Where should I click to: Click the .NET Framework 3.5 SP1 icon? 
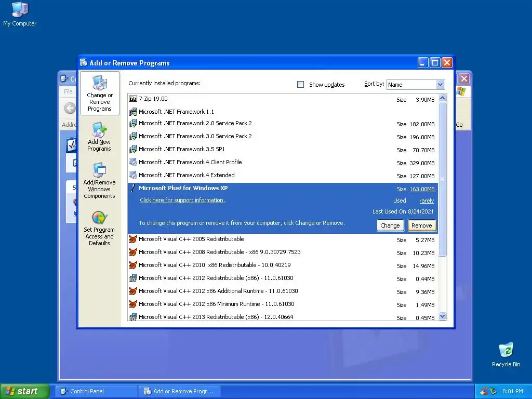click(x=133, y=149)
